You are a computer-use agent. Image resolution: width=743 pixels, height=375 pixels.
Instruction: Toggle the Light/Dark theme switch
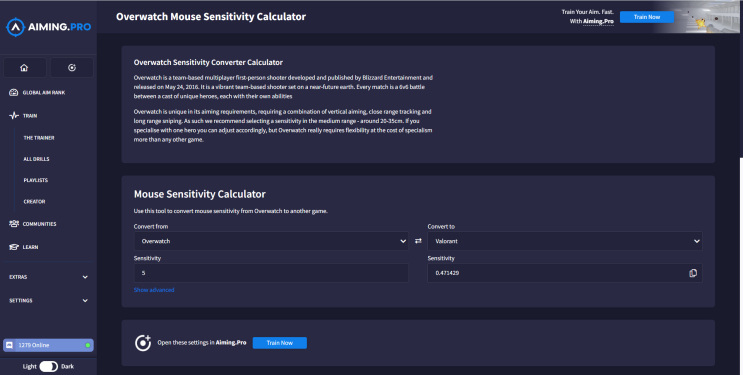[48, 366]
